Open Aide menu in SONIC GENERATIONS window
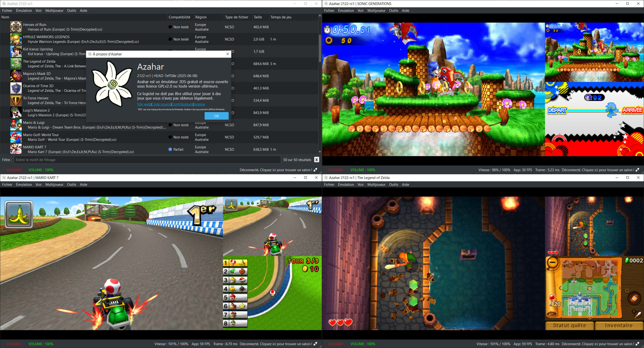Image resolution: width=644 pixels, height=348 pixels. (x=406, y=11)
